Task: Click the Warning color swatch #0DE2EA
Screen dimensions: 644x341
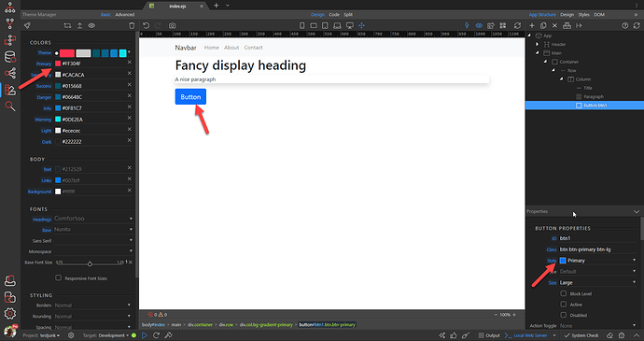Action: 58,120
